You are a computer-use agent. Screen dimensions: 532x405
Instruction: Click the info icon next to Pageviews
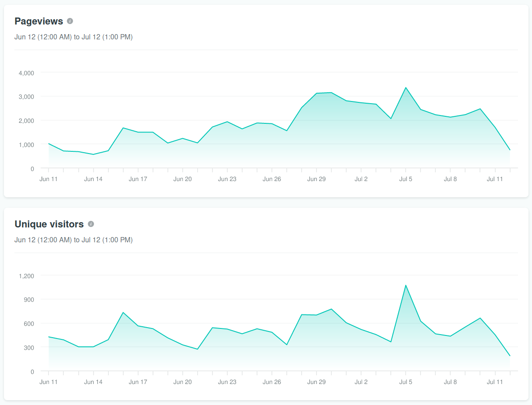(70, 21)
